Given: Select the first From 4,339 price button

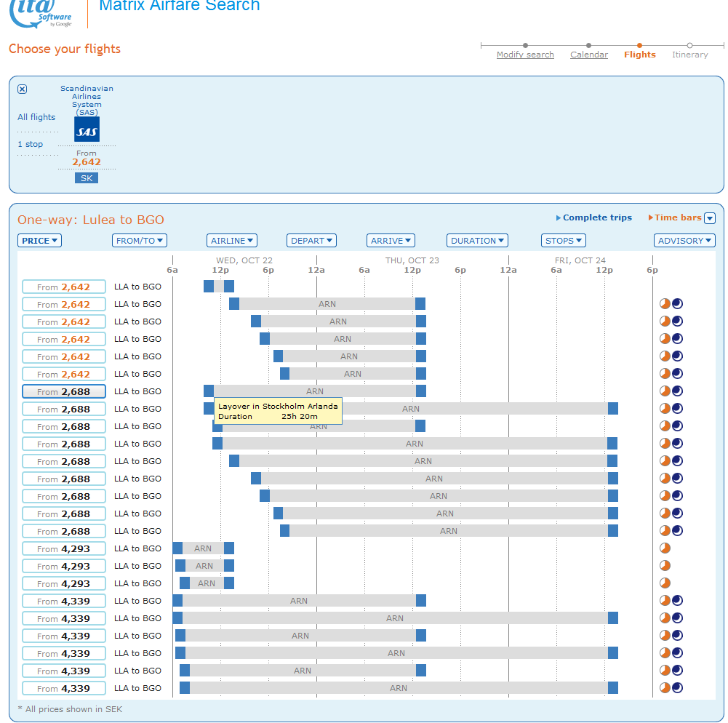Looking at the screenshot, I should [x=64, y=601].
